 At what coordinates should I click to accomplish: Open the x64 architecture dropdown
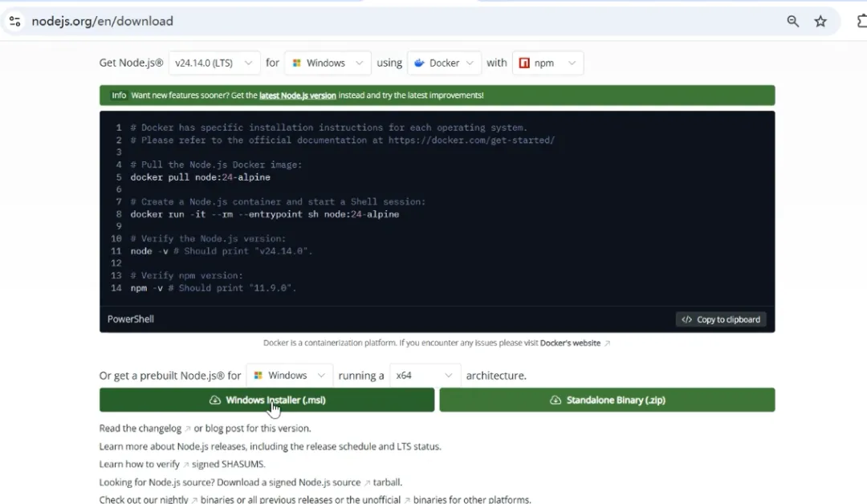coord(425,376)
